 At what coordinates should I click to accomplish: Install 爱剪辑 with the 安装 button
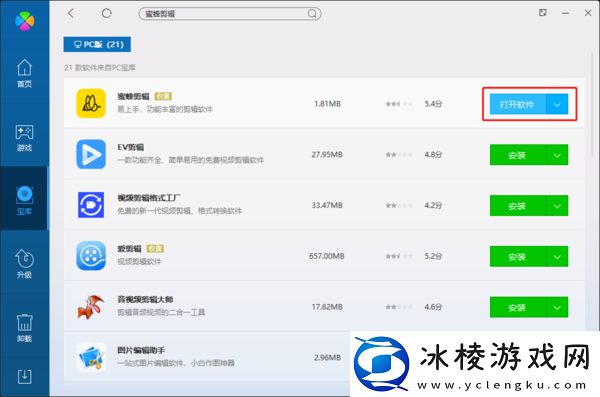518,256
